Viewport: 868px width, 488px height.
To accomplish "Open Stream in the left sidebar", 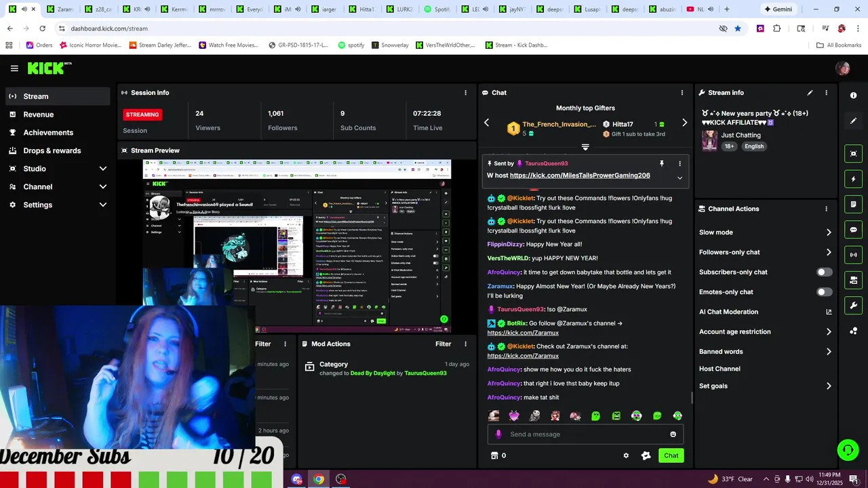I will [58, 96].
